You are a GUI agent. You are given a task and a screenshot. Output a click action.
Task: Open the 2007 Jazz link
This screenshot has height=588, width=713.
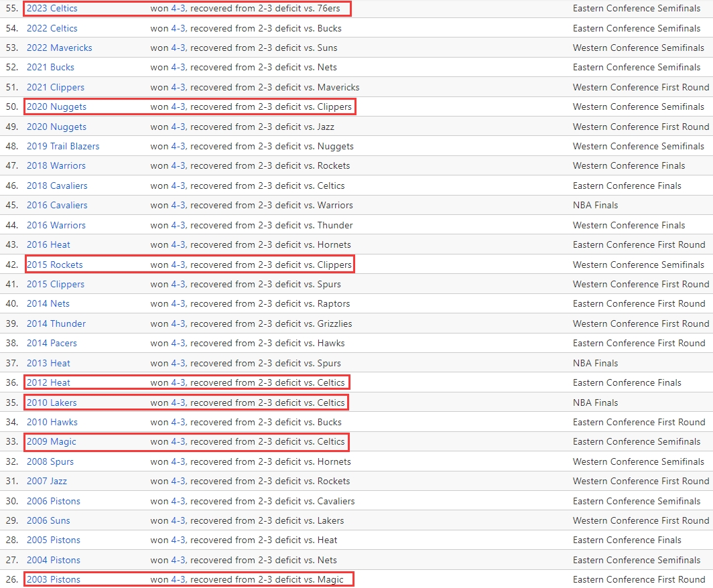47,482
